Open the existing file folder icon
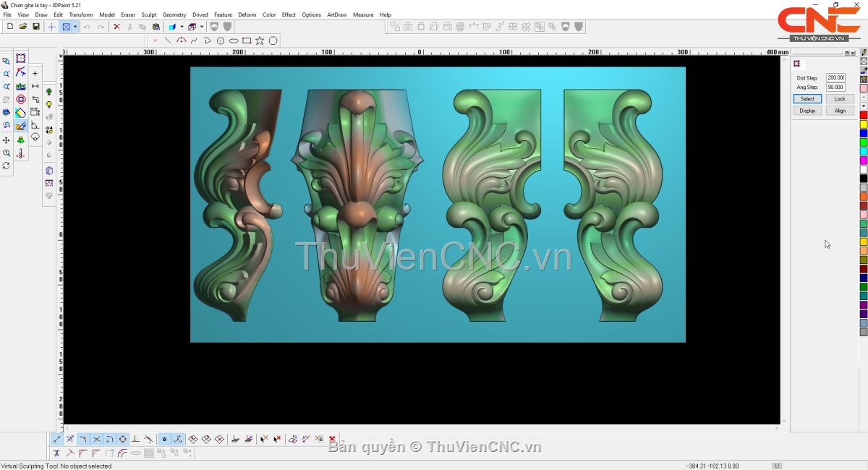The image size is (868, 470). pos(23,27)
